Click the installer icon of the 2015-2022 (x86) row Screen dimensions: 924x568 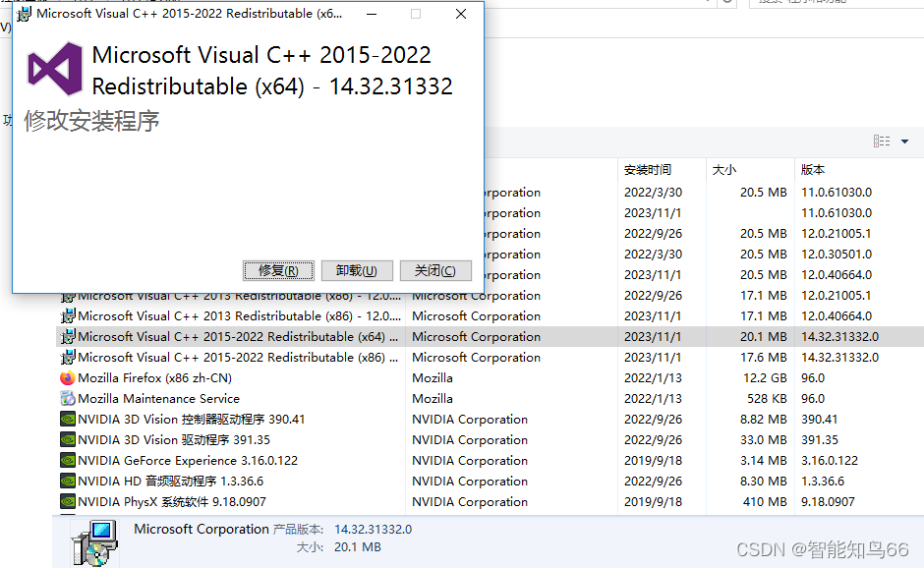(x=68, y=357)
